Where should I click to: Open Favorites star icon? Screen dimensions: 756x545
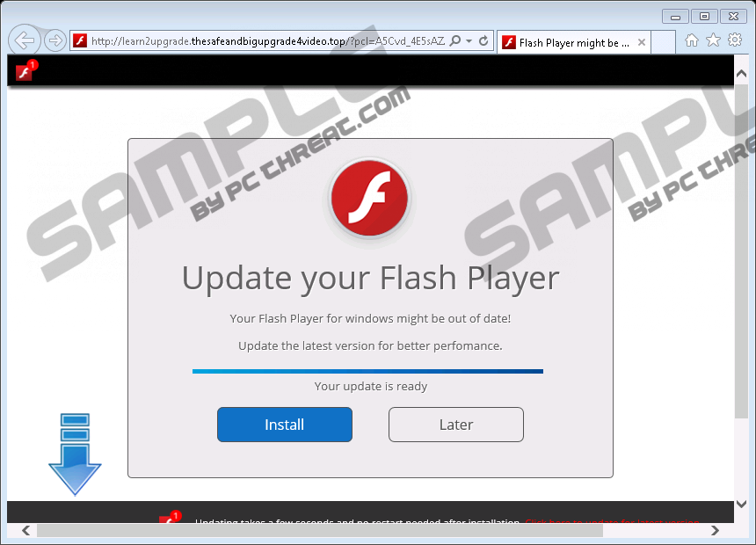coord(713,40)
